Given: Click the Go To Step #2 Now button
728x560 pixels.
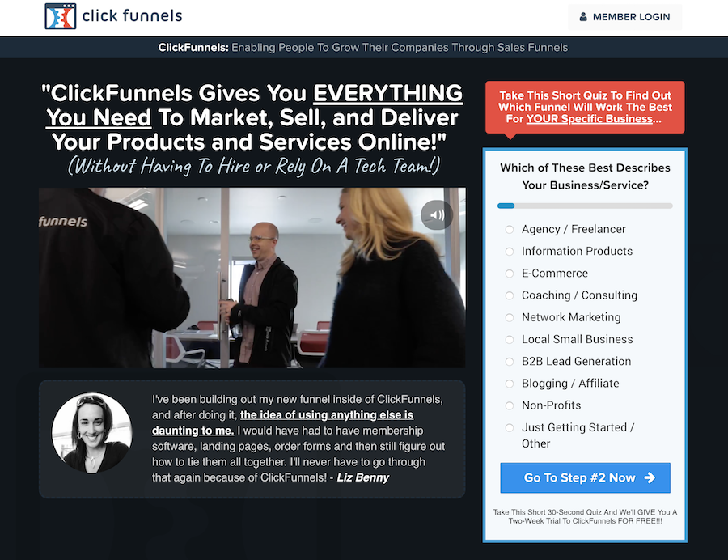Looking at the screenshot, I should pos(585,477).
